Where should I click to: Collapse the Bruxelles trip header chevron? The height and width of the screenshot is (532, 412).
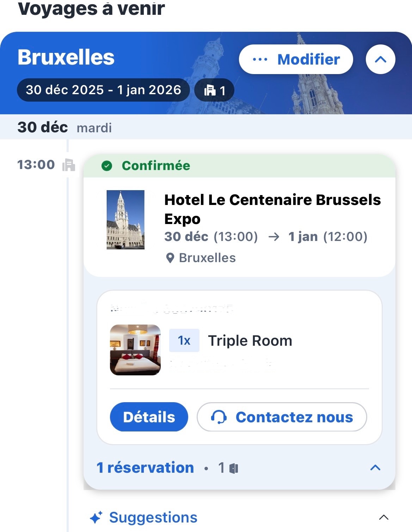(380, 59)
